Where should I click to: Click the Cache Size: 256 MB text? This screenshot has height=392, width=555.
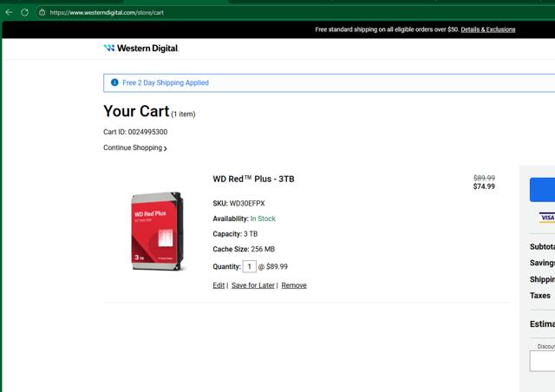244,249
